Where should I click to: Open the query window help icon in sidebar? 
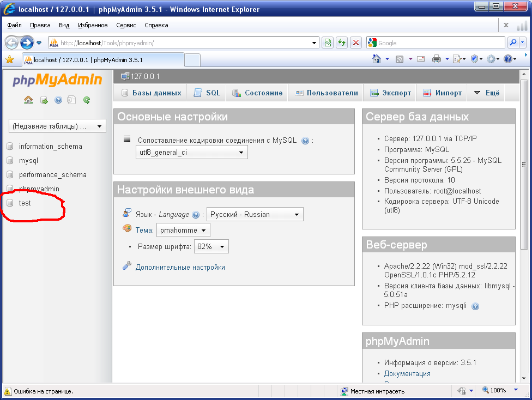click(58, 100)
